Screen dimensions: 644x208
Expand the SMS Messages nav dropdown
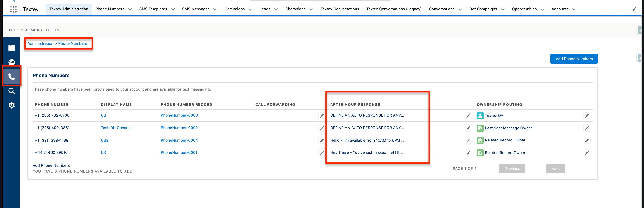click(x=215, y=9)
